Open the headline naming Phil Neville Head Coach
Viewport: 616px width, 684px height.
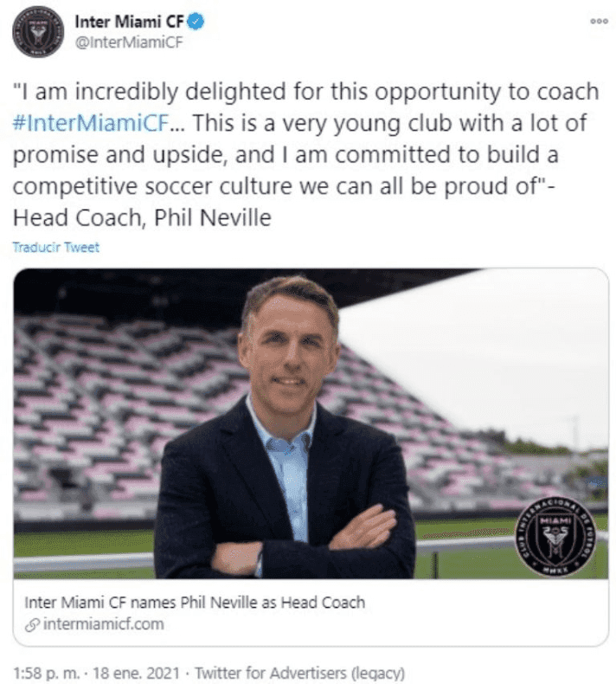pos(195,602)
